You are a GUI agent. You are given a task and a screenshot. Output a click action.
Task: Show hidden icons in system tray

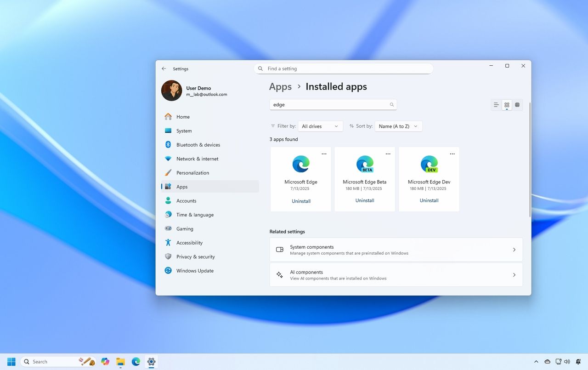click(x=536, y=362)
